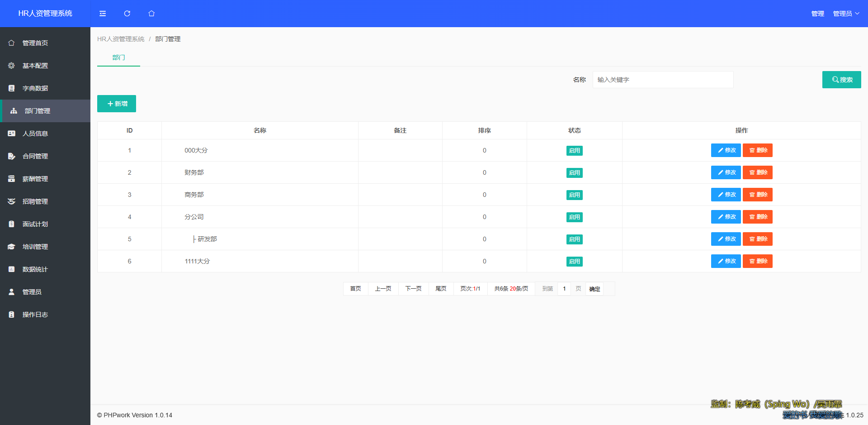
Task: Edit 商务部 with its 修改 button
Action: click(726, 195)
